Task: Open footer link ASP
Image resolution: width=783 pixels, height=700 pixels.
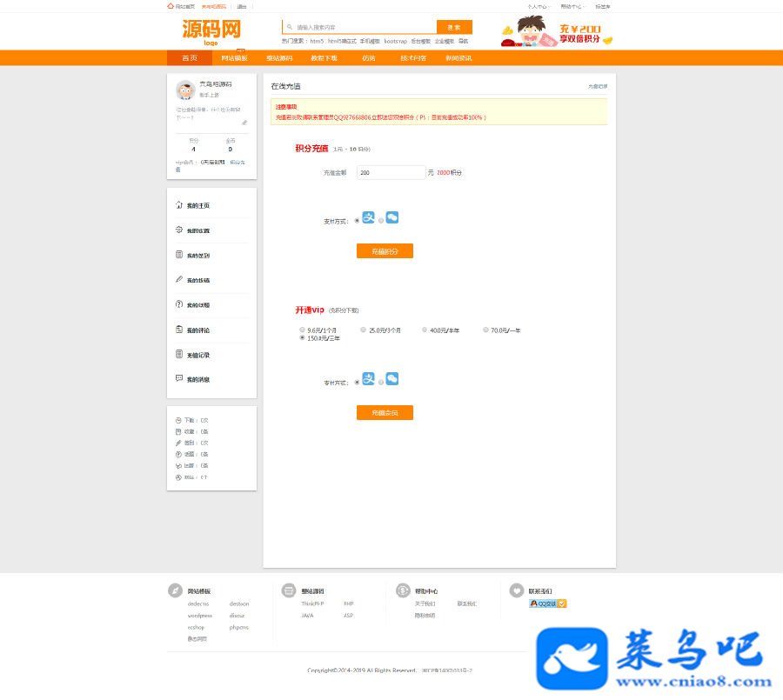Action: point(349,616)
